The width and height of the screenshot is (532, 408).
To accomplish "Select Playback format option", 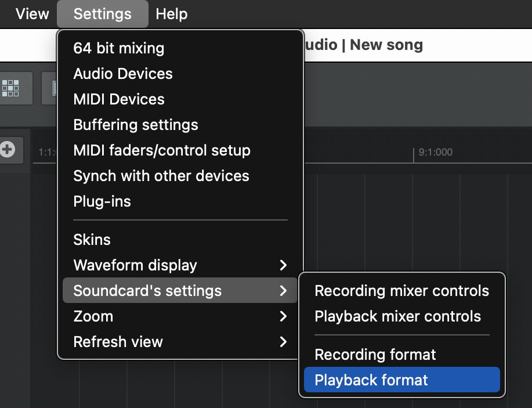I will coord(402,380).
